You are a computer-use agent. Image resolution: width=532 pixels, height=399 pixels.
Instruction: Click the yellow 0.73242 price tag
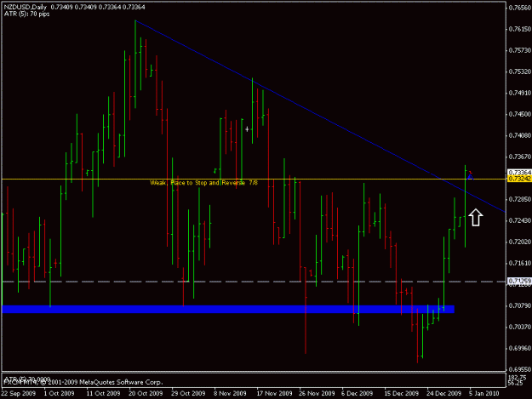coord(519,179)
